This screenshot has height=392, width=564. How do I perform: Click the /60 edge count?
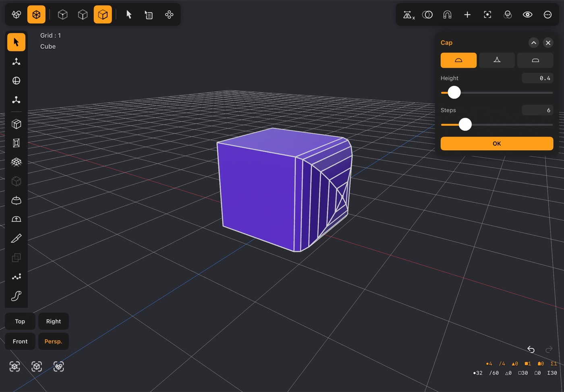click(494, 373)
